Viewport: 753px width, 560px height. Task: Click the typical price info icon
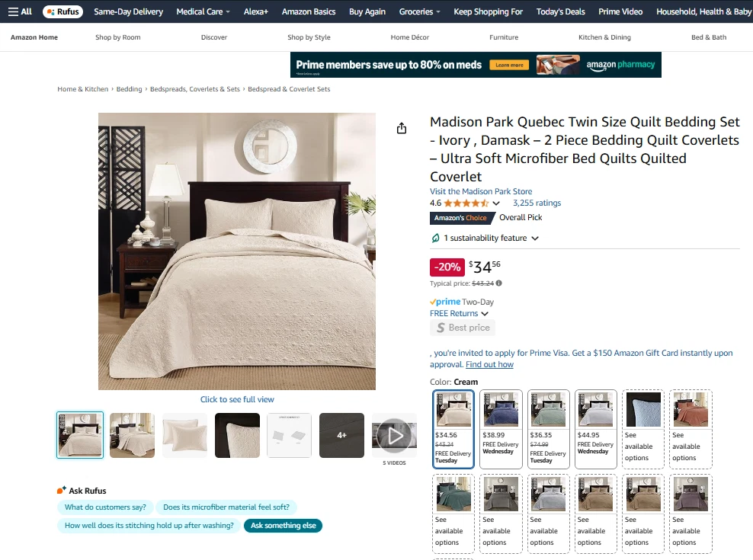click(x=499, y=283)
